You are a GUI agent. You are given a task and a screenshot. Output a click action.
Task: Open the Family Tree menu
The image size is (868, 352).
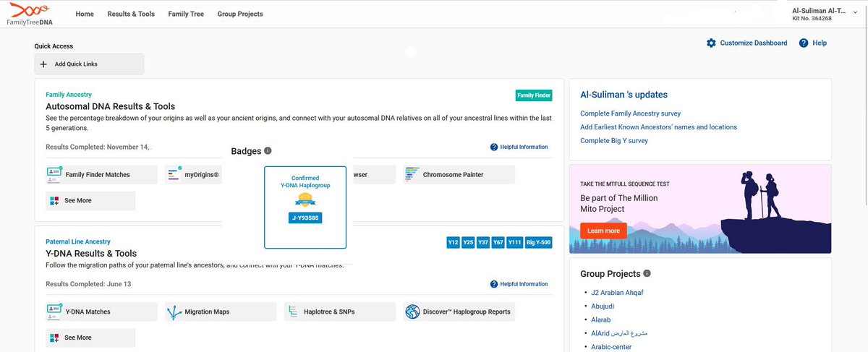[x=186, y=14]
